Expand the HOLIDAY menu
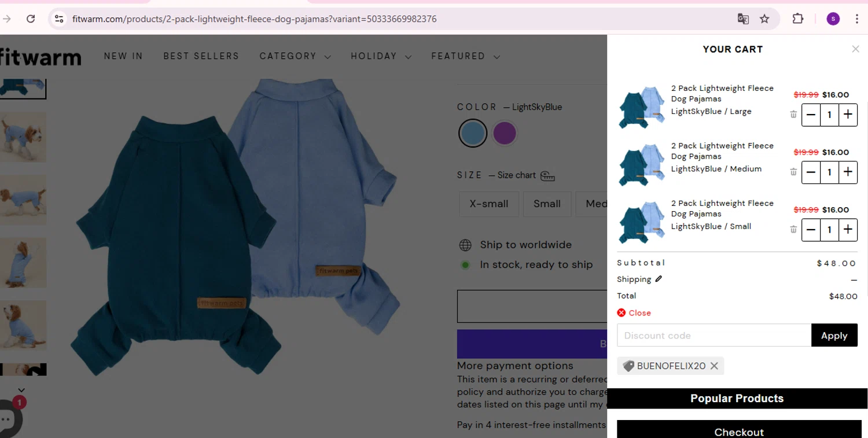Screen dimensions: 868x438 tap(381, 56)
